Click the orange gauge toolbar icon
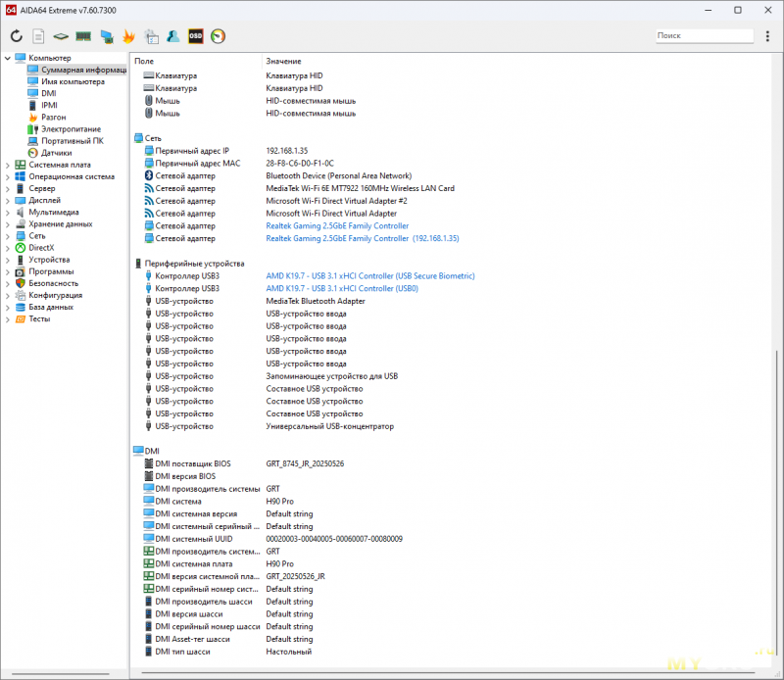Viewport: 784px width, 680px height. pos(218,36)
